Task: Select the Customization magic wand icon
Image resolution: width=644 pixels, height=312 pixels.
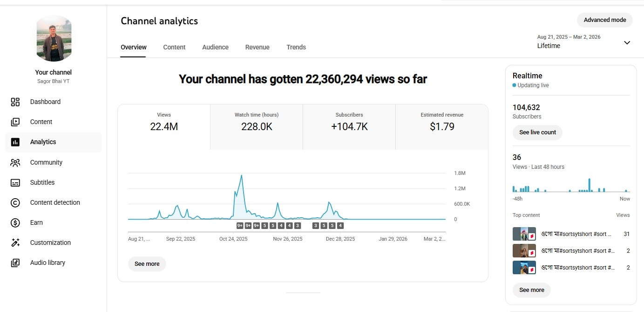Action: pos(15,243)
